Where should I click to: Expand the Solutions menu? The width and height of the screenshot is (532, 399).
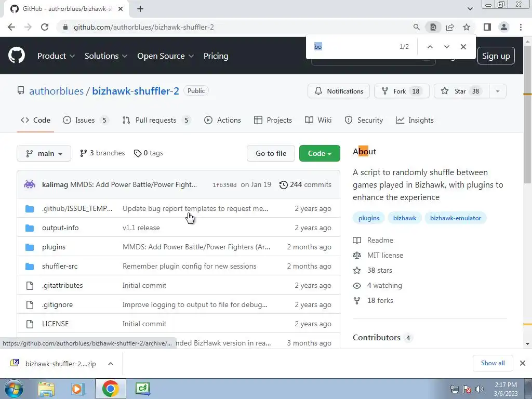click(x=106, y=56)
